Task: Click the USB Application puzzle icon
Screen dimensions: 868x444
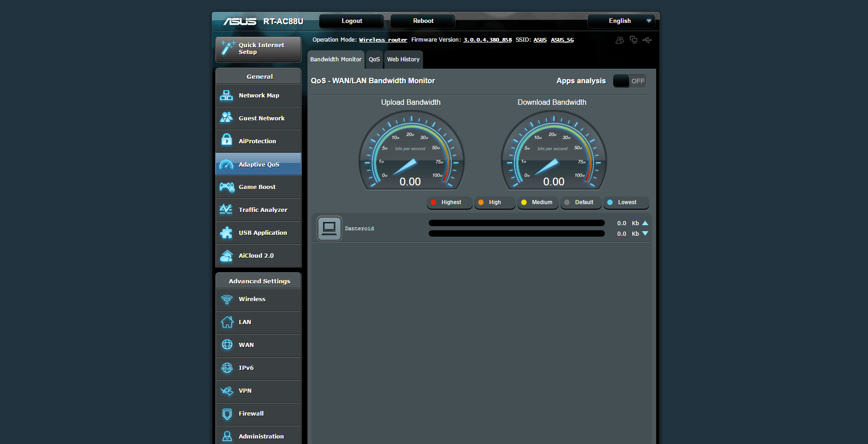Action: 226,233
